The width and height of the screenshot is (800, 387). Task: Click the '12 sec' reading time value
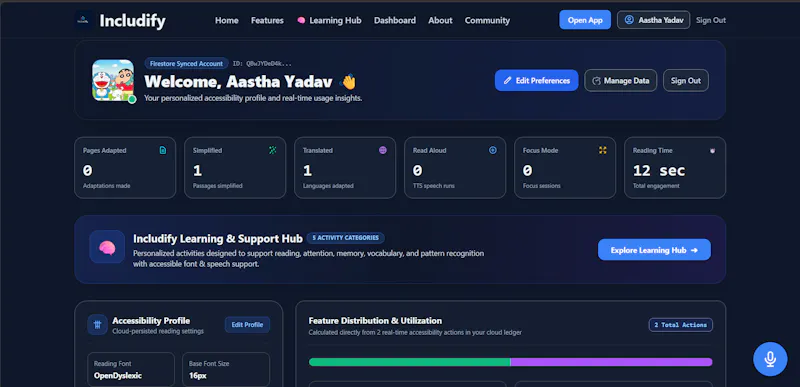point(659,170)
